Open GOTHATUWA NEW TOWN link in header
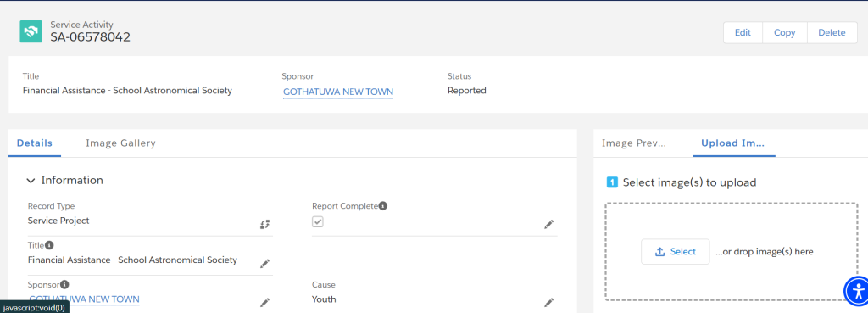The width and height of the screenshot is (868, 313). point(338,92)
